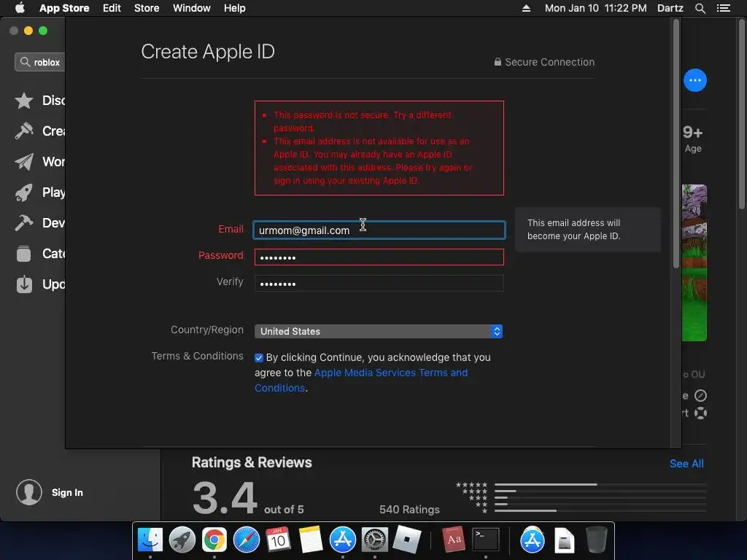The height and width of the screenshot is (560, 747).
Task: Click Sign In in the sidebar
Action: (67, 492)
